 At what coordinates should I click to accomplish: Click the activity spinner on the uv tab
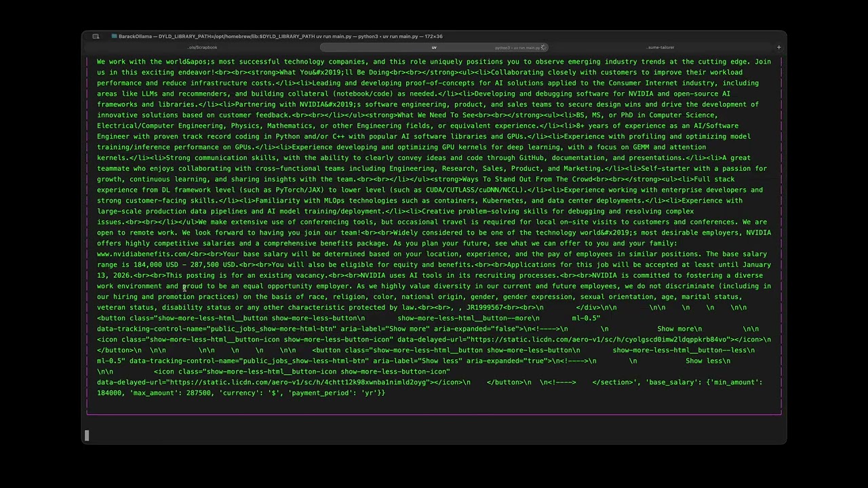coord(543,47)
